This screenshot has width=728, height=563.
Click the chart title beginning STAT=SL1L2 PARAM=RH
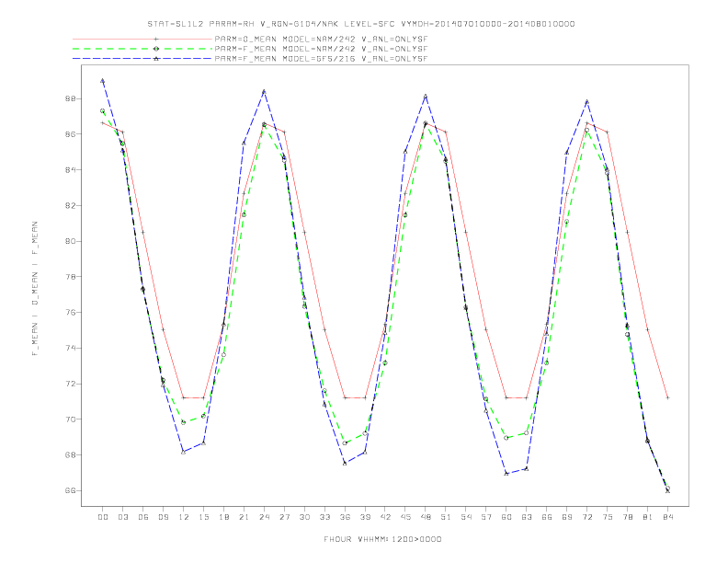361,24
